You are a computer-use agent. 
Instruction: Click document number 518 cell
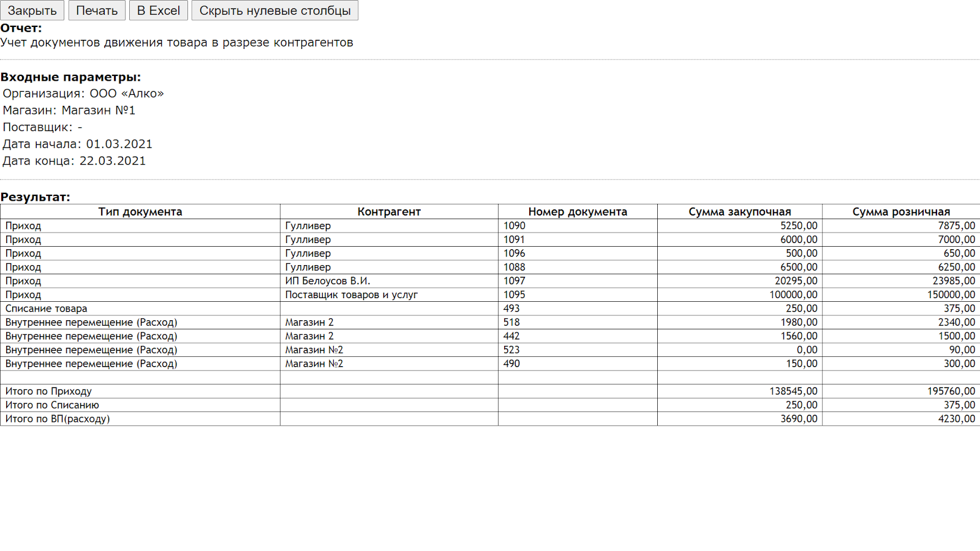[x=511, y=322]
